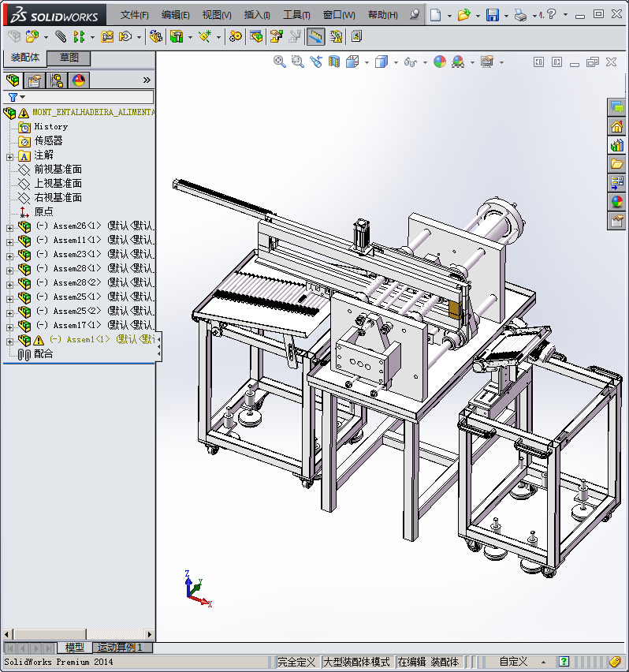Open SolidWorks Resources in the task pane

616,127
